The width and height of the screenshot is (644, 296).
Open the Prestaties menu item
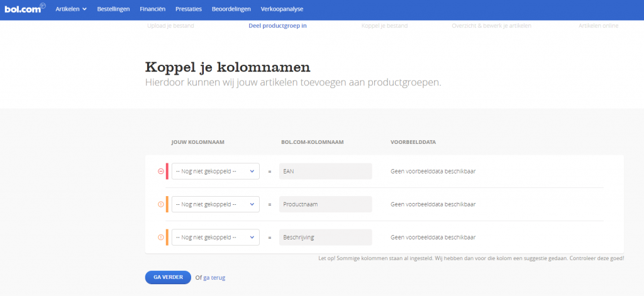(189, 9)
